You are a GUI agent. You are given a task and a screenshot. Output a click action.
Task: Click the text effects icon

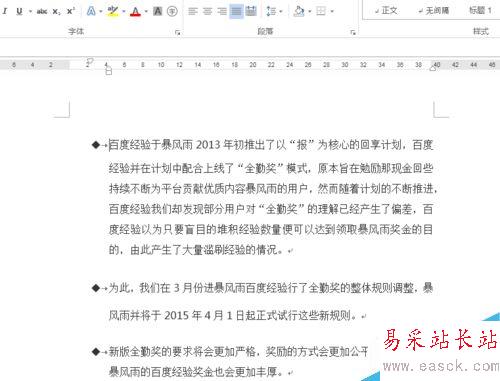91,11
